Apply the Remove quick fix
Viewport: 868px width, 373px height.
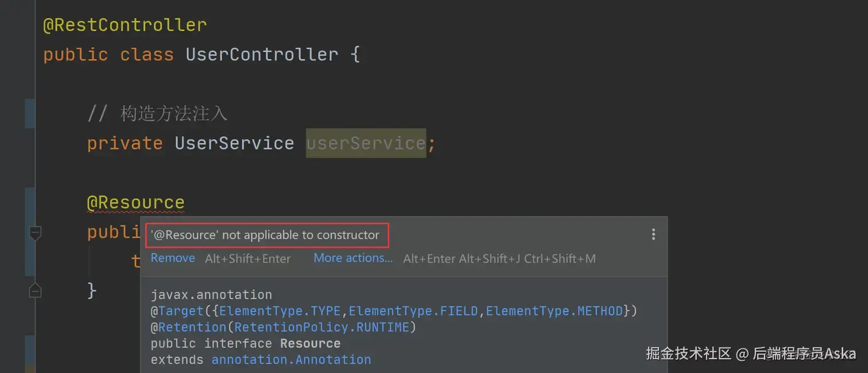pyautogui.click(x=173, y=258)
